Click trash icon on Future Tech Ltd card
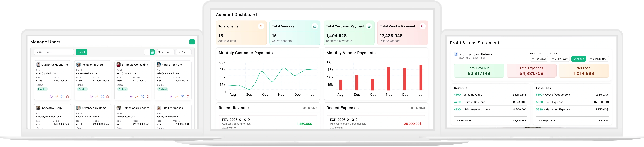 188,97
